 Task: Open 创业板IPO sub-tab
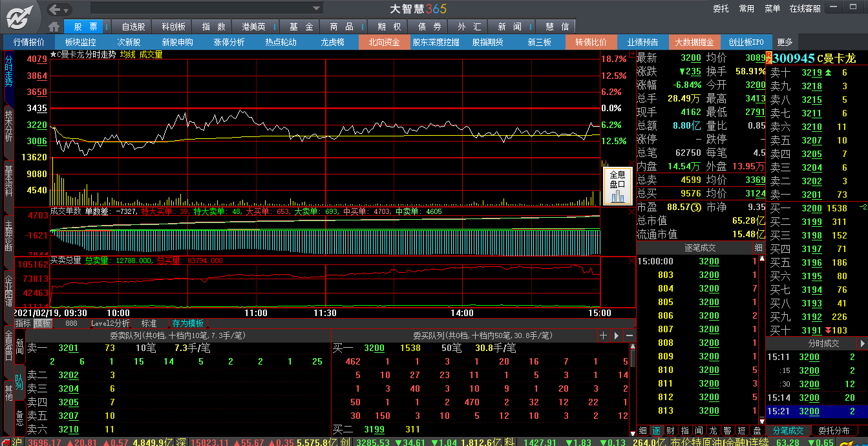(x=746, y=42)
